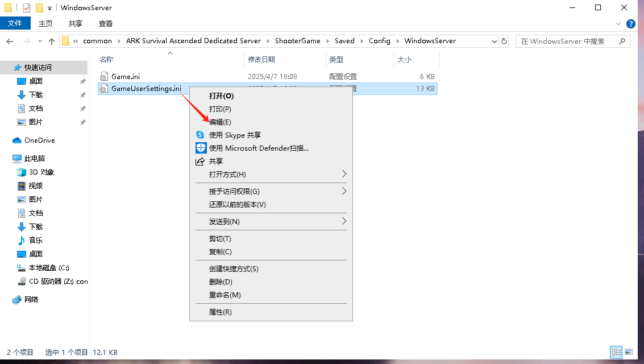
Task: Choose 使用 Microsoft Defender扫描 menu entry
Action: click(271, 148)
